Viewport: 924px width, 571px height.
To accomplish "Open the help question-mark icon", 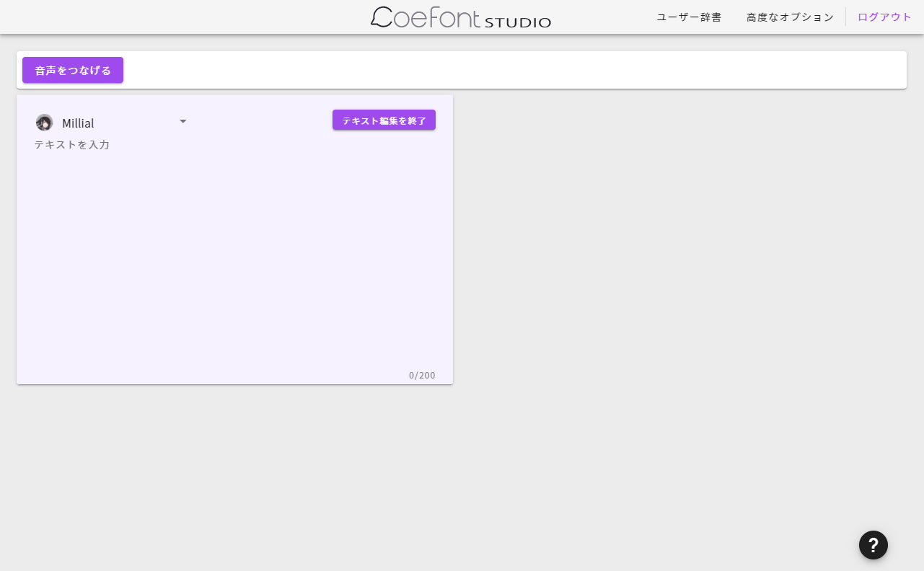I will (x=874, y=545).
